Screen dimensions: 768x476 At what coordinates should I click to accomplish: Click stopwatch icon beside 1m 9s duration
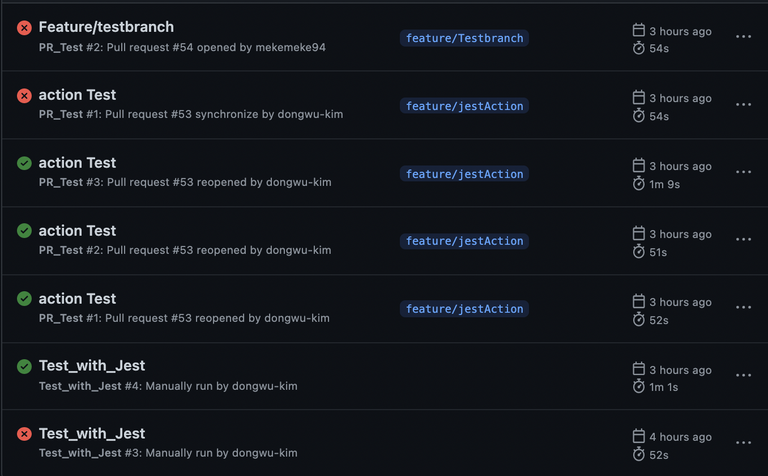click(638, 184)
